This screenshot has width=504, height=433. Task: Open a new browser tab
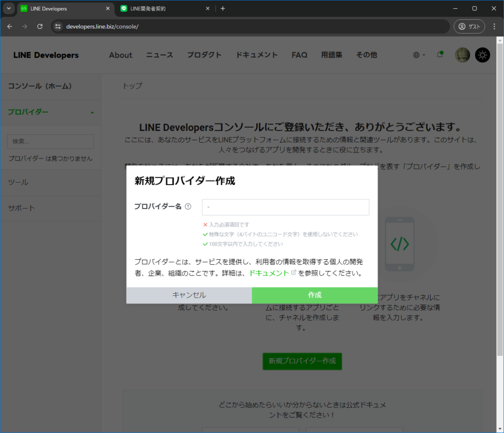(223, 9)
